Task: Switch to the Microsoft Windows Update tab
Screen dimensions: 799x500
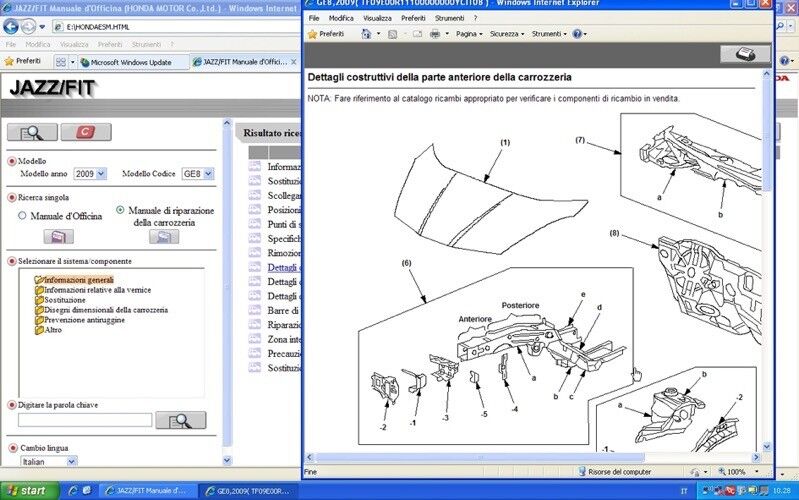Action: coord(132,62)
